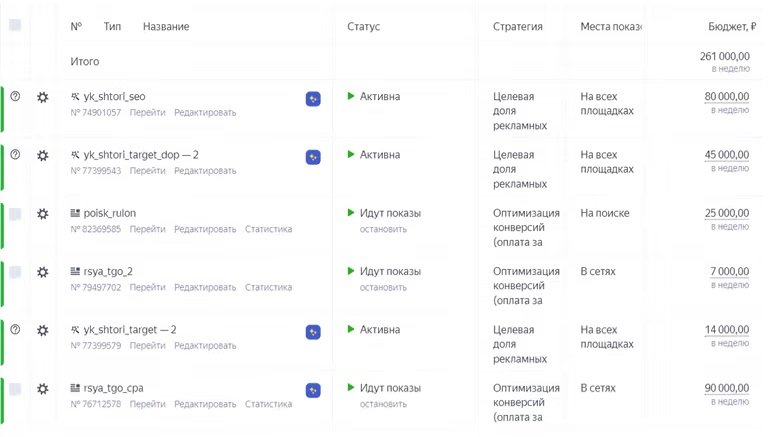Sort by Статус column header
Image resolution: width=772 pixels, height=437 pixels.
(363, 26)
